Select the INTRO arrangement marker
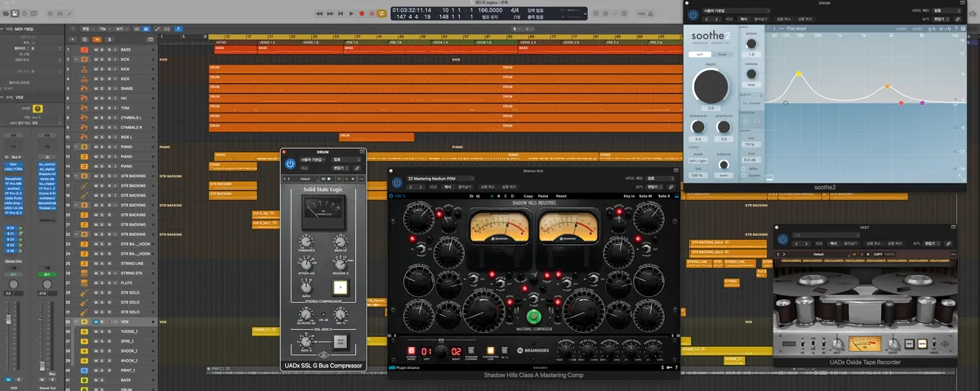 pos(235,42)
